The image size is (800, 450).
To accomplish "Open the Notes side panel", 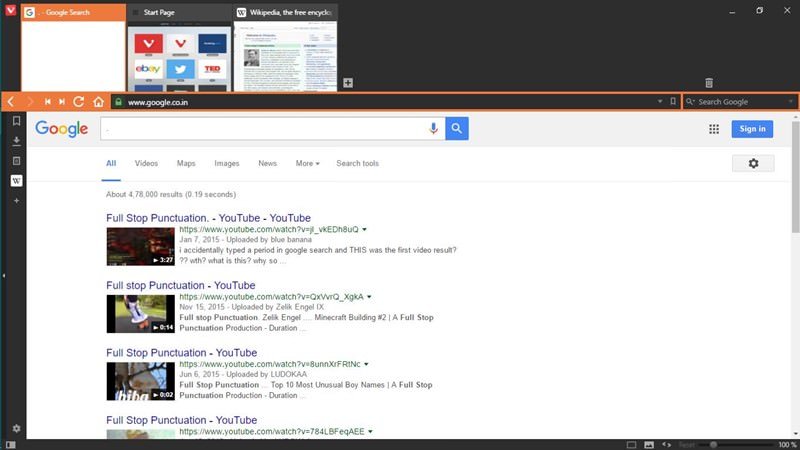I will [x=16, y=161].
